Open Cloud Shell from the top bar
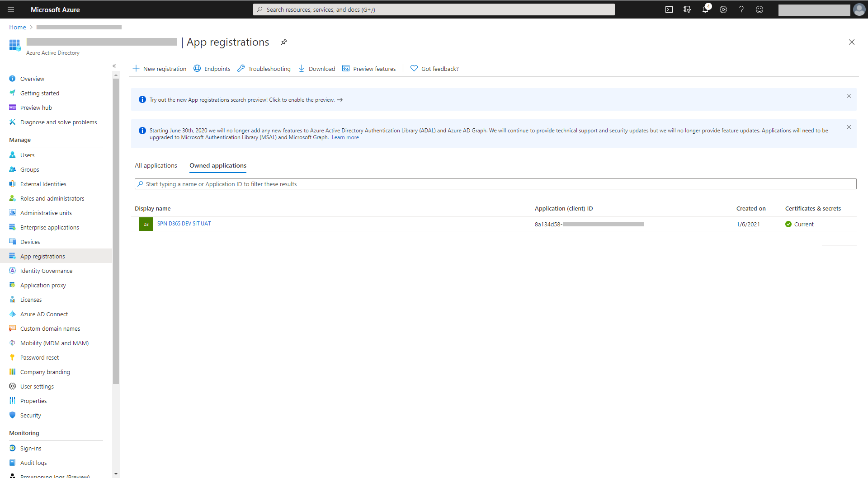 [669, 9]
